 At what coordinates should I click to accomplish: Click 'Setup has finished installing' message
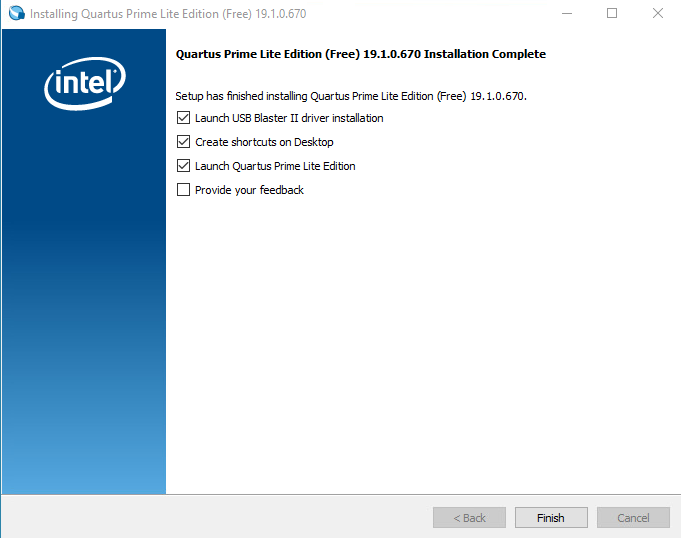pos(351,96)
